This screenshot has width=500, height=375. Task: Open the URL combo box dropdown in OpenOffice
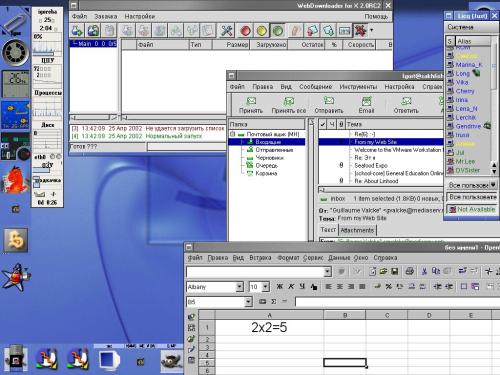tap(328, 272)
